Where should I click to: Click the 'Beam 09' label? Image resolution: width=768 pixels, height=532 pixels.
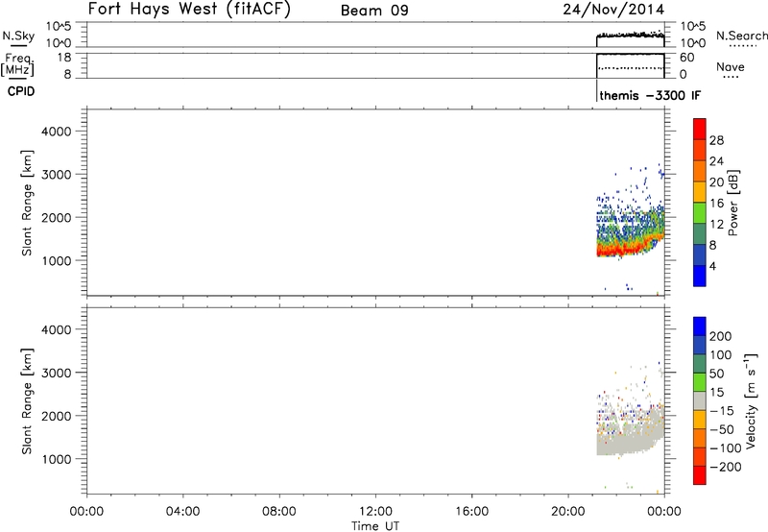pos(374,11)
